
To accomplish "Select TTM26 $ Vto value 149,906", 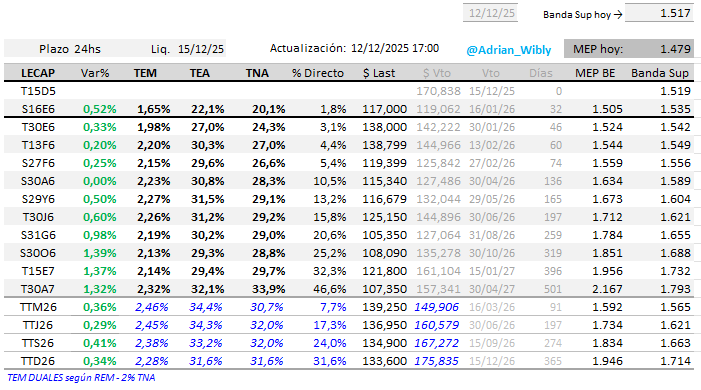I will click(x=436, y=307).
